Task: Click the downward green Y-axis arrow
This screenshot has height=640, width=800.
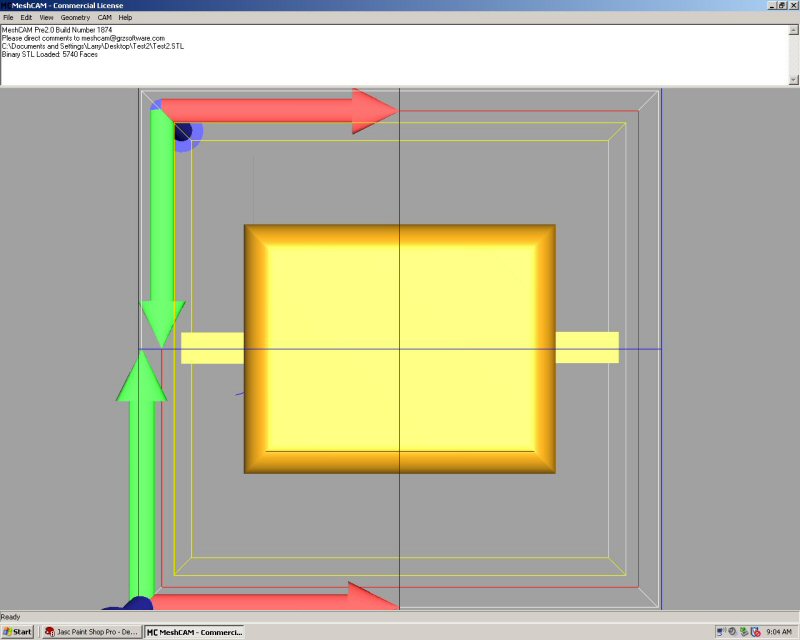Action: (x=161, y=220)
